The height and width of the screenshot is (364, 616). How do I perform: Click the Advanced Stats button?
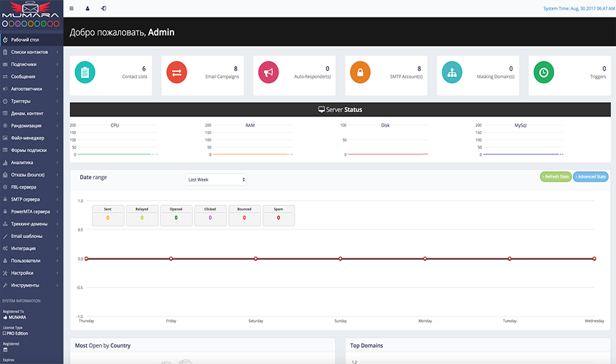click(590, 176)
